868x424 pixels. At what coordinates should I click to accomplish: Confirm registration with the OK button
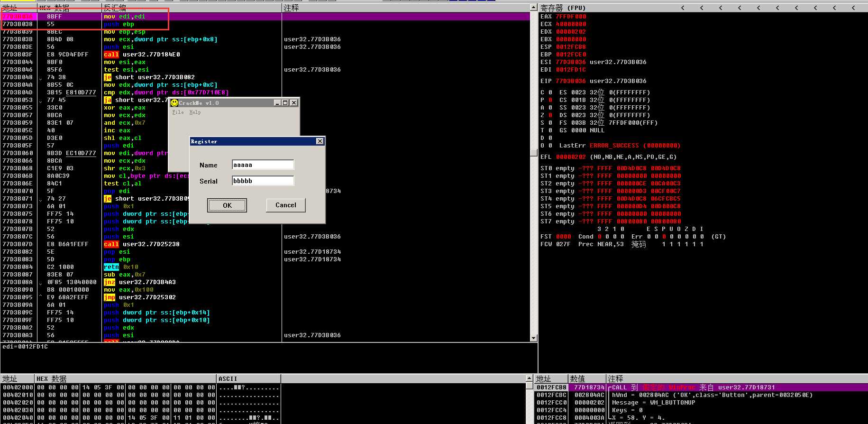pos(227,205)
